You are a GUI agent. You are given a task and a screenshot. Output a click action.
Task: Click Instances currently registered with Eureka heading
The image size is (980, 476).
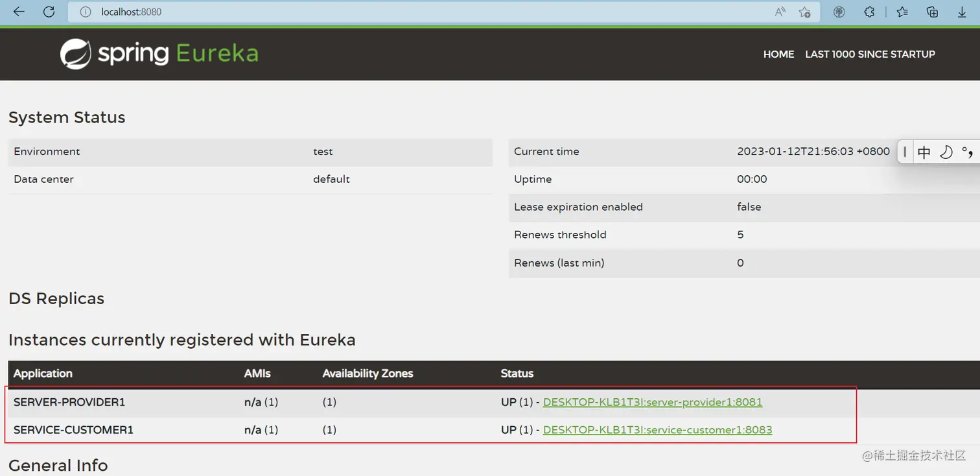pyautogui.click(x=182, y=340)
